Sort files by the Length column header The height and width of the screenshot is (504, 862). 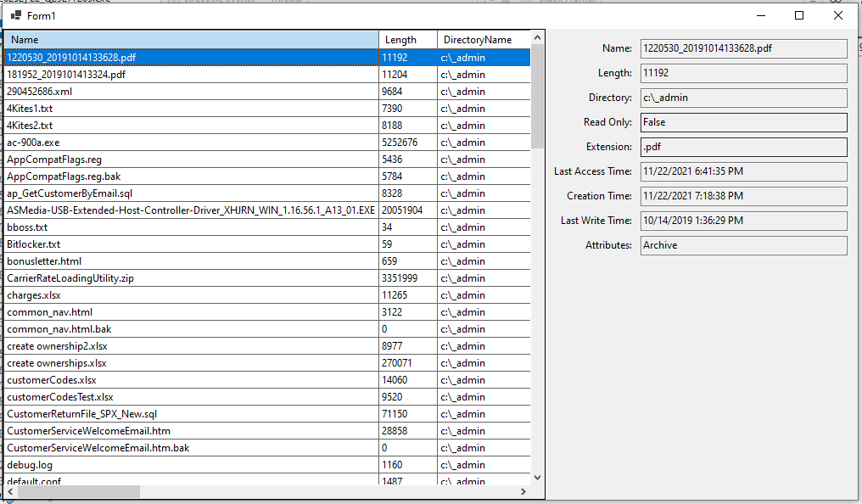pos(408,40)
